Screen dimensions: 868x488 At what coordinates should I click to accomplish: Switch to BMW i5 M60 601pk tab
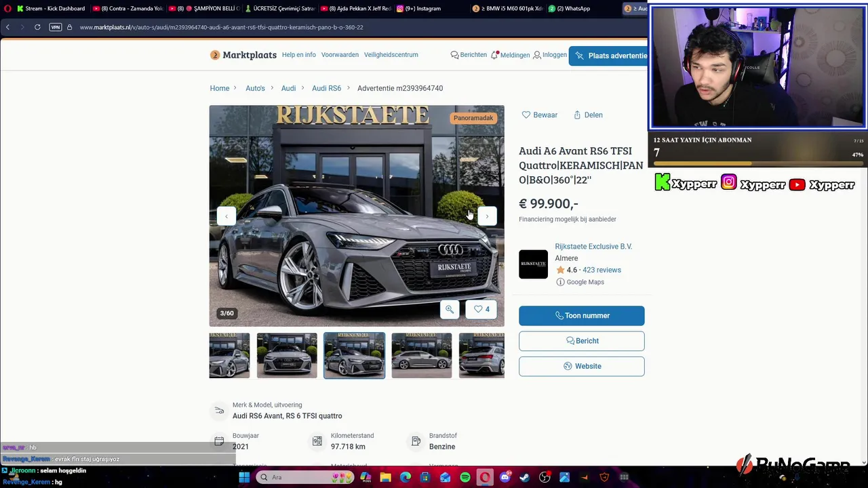click(509, 8)
